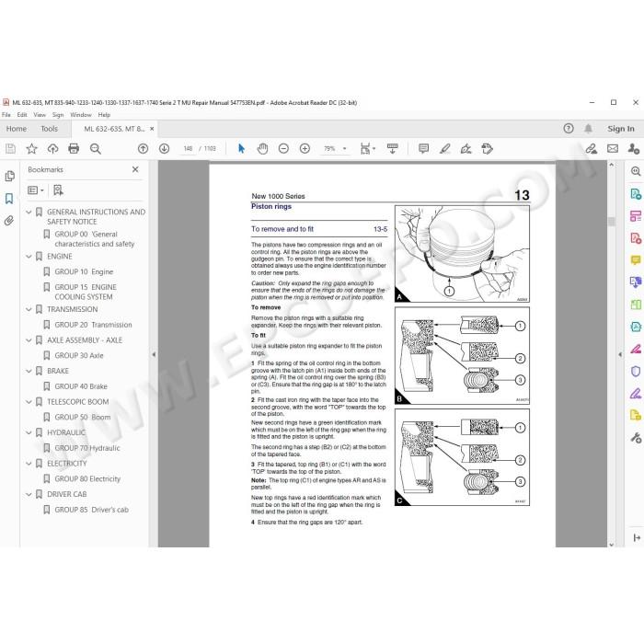Switch to the Home tab

point(17,129)
